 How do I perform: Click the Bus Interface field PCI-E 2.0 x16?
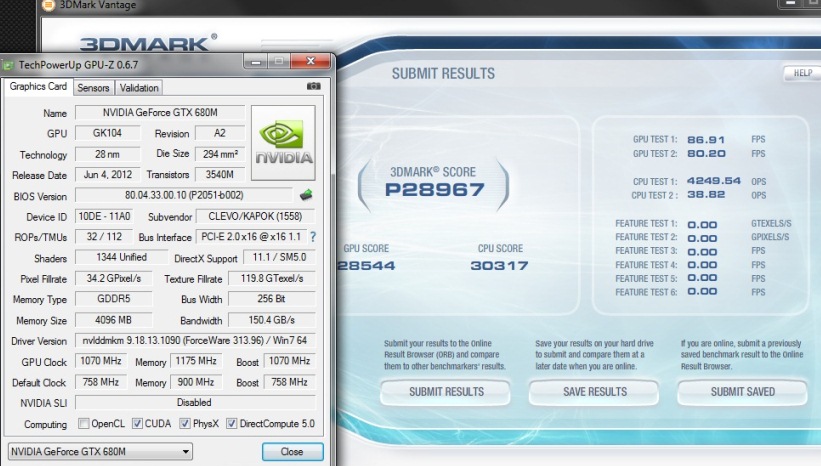(251, 237)
